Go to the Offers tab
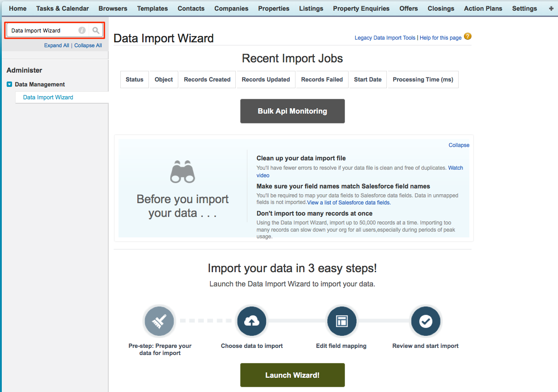The height and width of the screenshot is (392, 558). (x=409, y=8)
